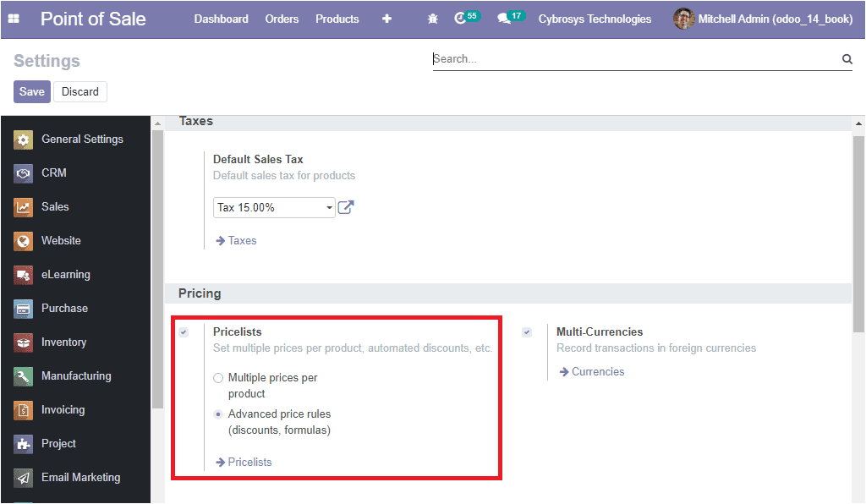Click Mitchell Admin avatar picture
This screenshot has width=866, height=504.
[683, 19]
